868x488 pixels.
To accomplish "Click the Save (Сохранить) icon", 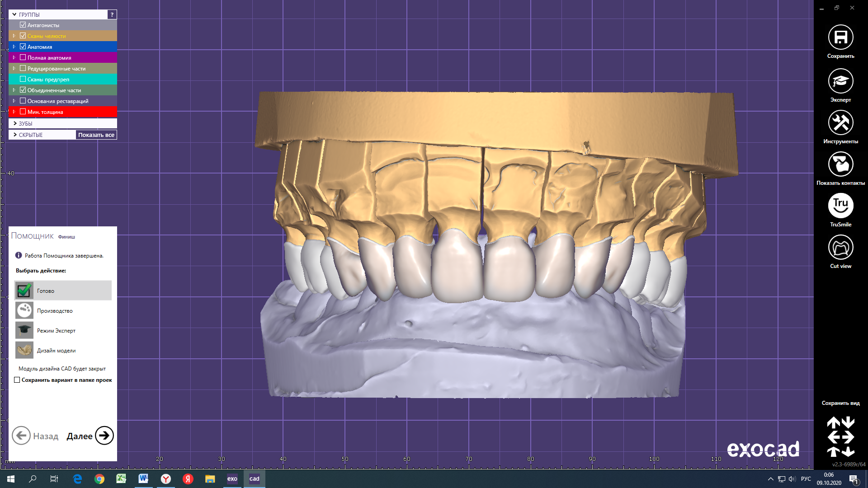I will [840, 38].
